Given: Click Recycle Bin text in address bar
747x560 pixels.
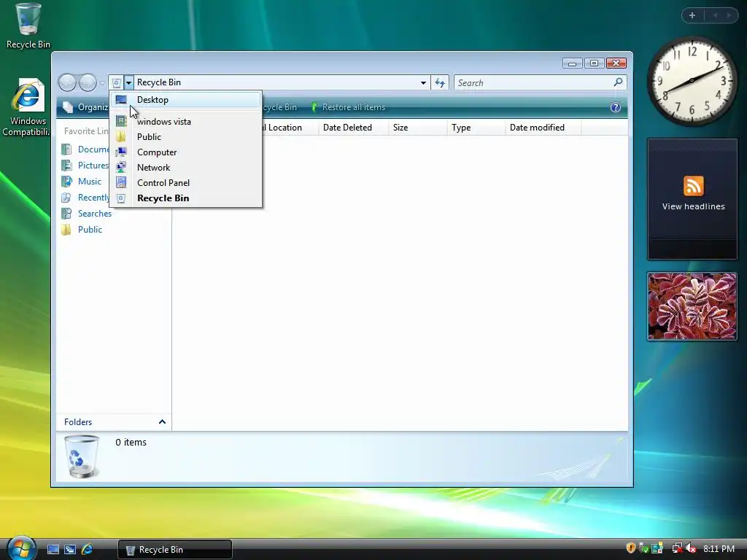Looking at the screenshot, I should coord(158,82).
